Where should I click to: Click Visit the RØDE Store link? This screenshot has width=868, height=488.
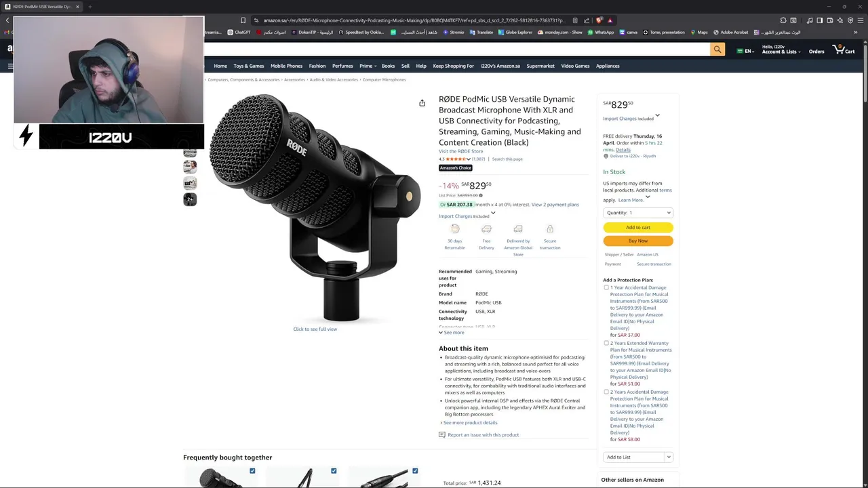(461, 151)
